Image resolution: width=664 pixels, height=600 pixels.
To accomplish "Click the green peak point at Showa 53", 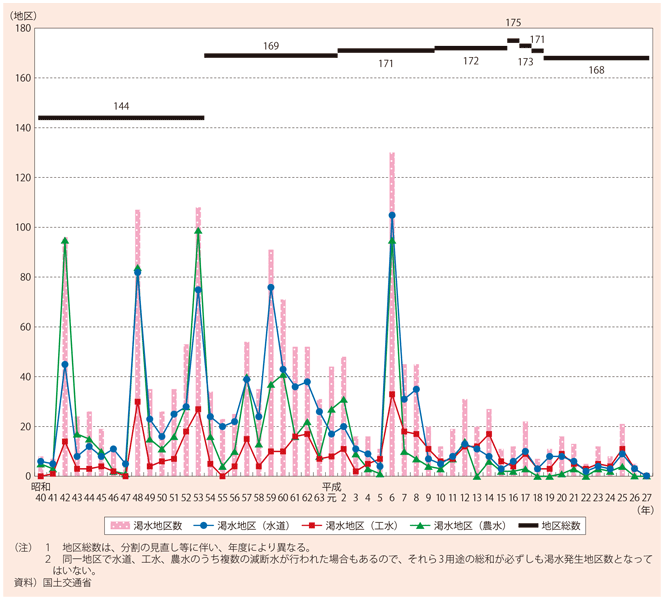I will (198, 230).
